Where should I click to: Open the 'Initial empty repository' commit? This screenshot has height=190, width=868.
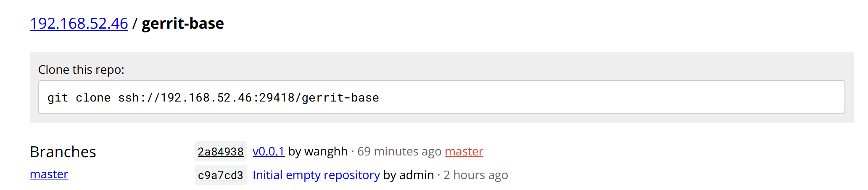pos(316,175)
